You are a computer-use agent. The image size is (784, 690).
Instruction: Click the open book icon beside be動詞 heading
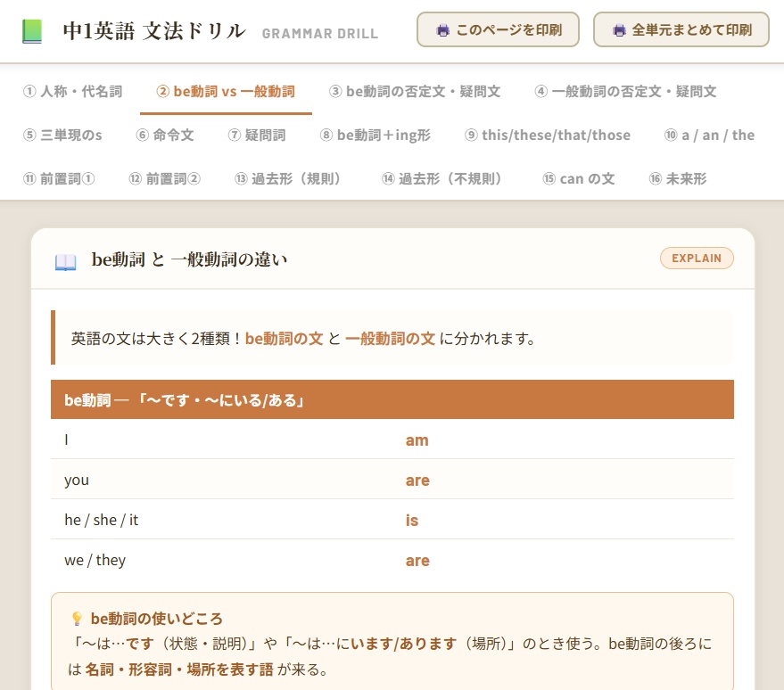[x=65, y=261]
